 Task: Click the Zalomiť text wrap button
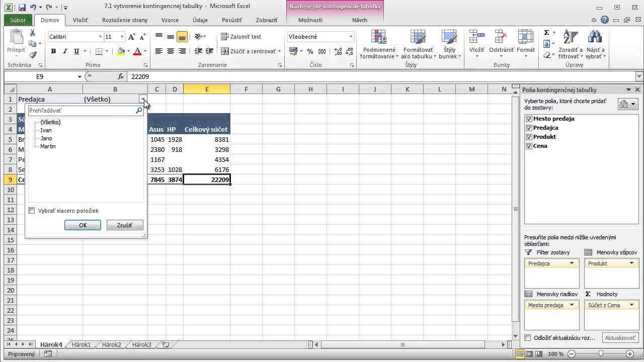(x=242, y=37)
